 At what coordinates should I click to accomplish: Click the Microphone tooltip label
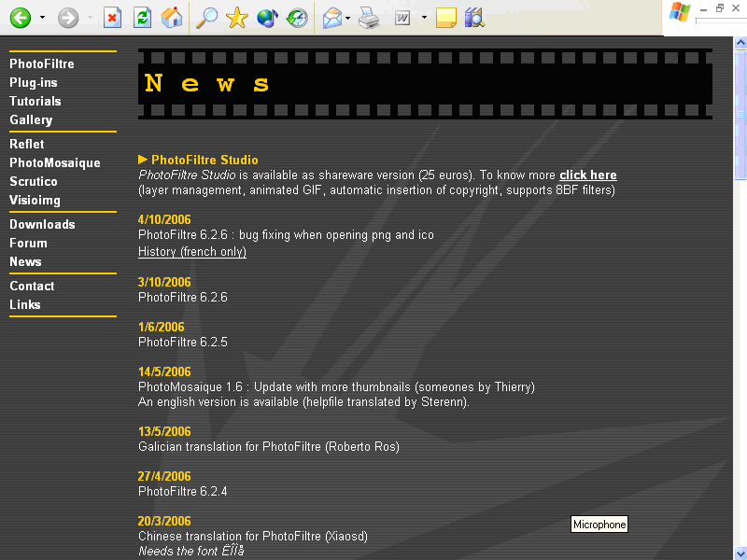pos(599,525)
